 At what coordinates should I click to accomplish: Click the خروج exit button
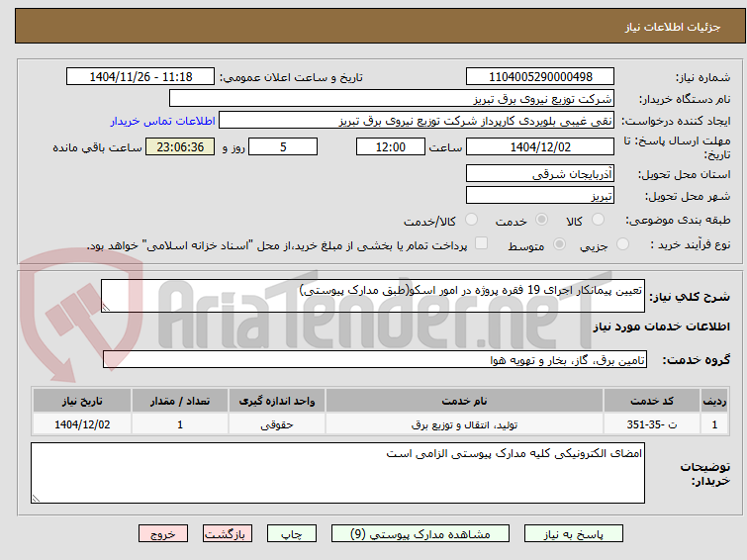coord(163,534)
